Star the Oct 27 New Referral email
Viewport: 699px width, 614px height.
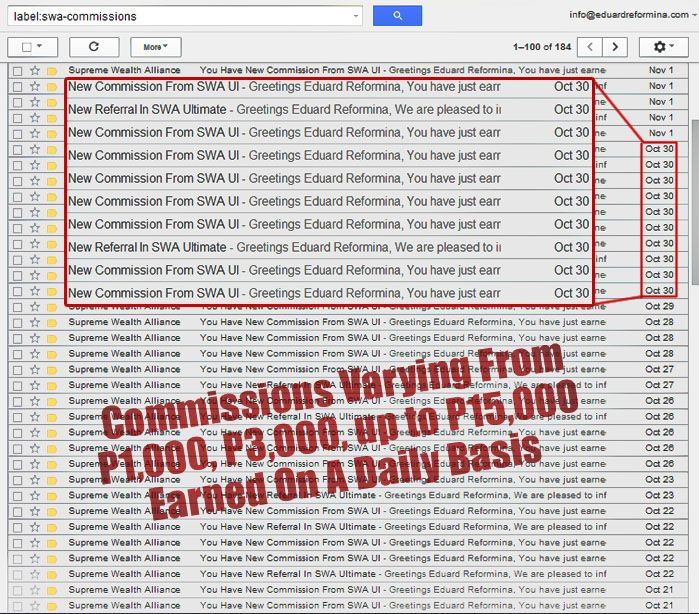point(35,385)
